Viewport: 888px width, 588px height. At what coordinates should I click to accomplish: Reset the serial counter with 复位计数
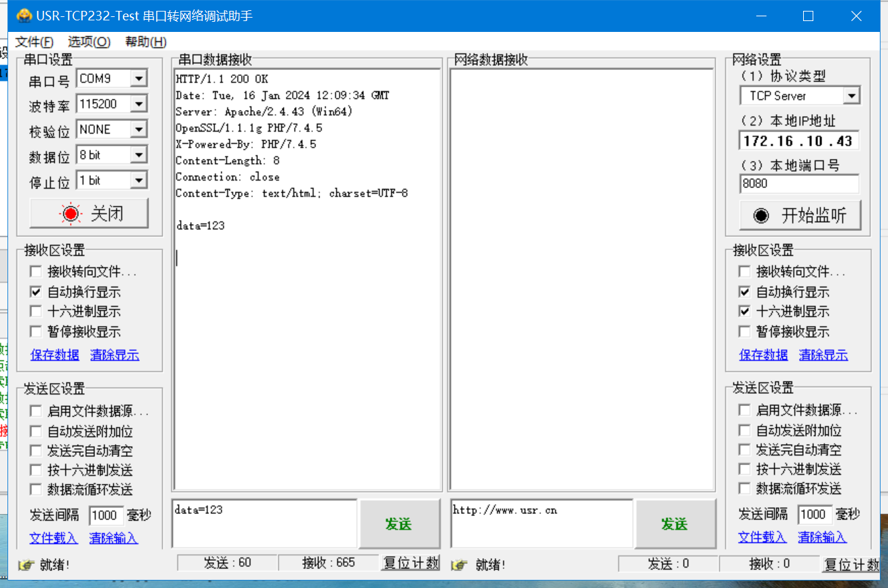pos(411,563)
